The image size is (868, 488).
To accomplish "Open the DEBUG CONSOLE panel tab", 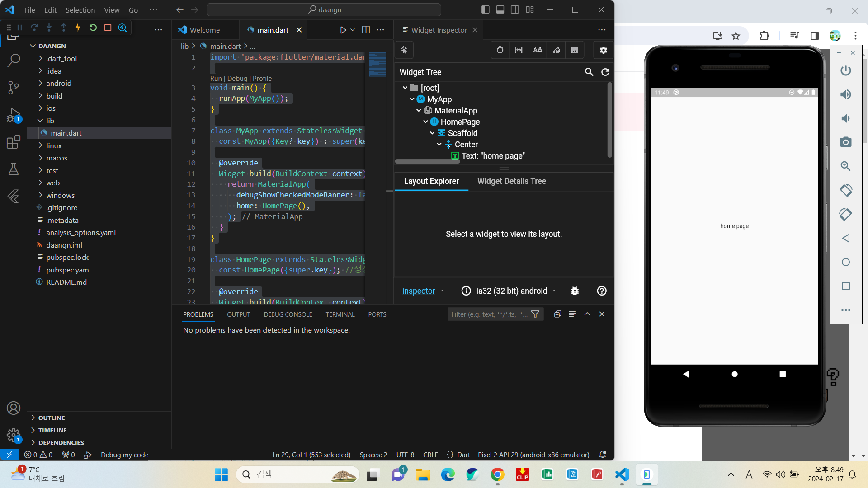I will pos(288,314).
